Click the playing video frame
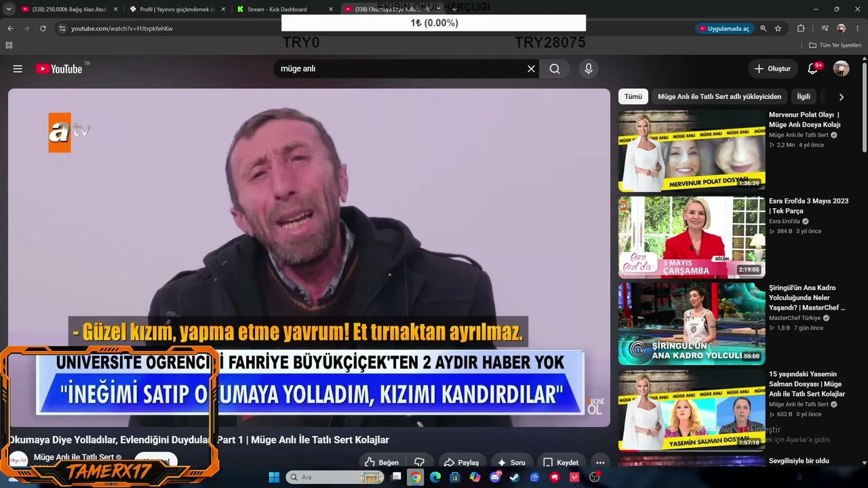 (309, 258)
